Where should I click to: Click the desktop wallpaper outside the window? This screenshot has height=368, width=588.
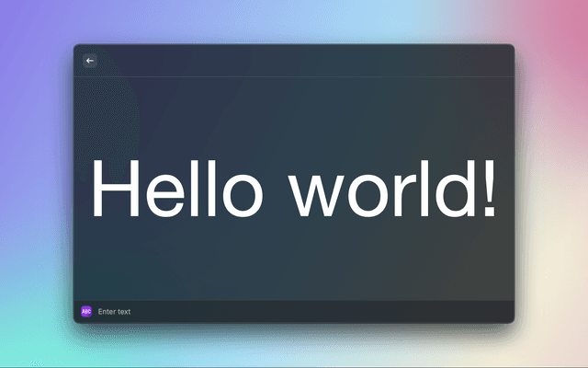(37, 184)
